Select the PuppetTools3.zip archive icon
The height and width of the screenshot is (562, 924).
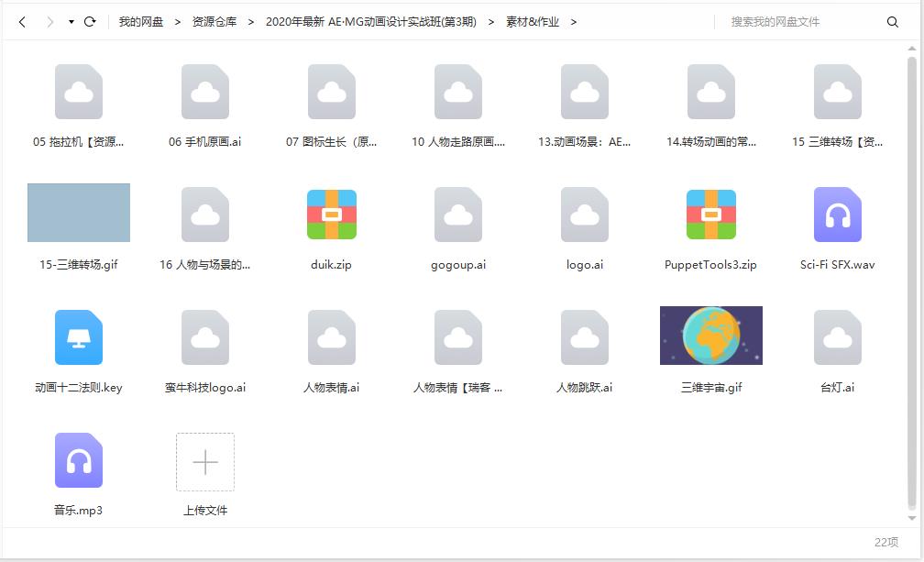tap(711, 215)
